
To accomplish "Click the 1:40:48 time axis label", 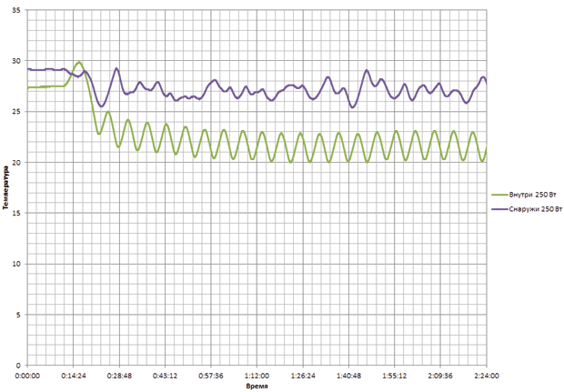I will [348, 376].
